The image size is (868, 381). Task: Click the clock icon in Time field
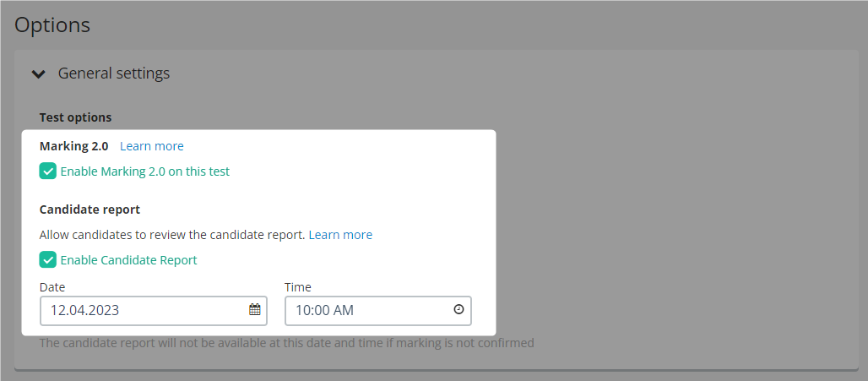(x=458, y=310)
